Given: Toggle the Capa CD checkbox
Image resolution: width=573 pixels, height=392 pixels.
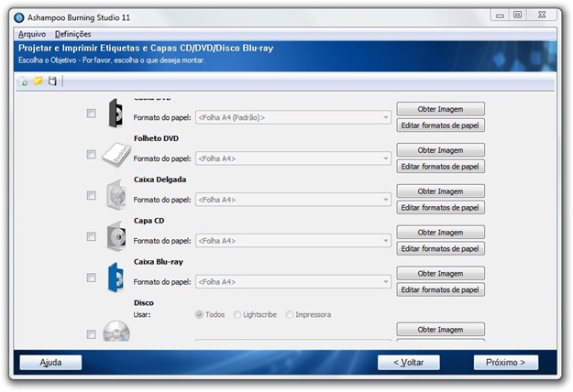Looking at the screenshot, I should click(91, 236).
